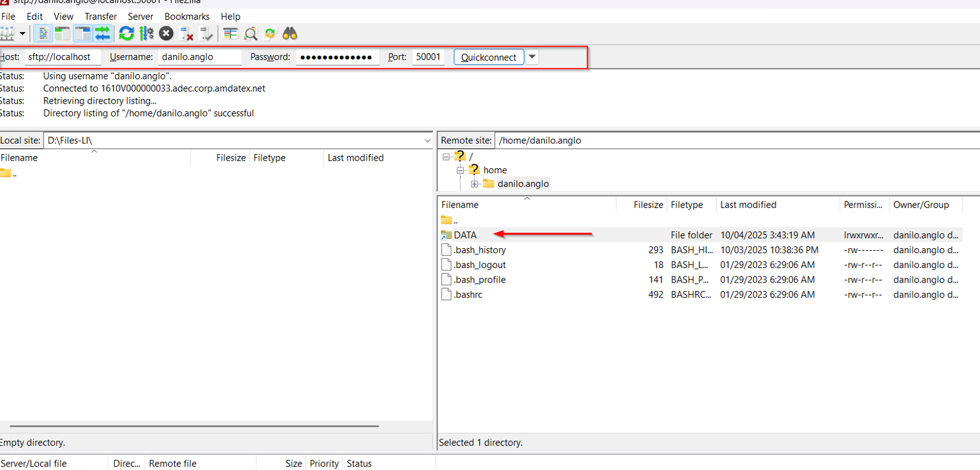This screenshot has width=980, height=470.
Task: Open the File menu
Action: (x=8, y=17)
